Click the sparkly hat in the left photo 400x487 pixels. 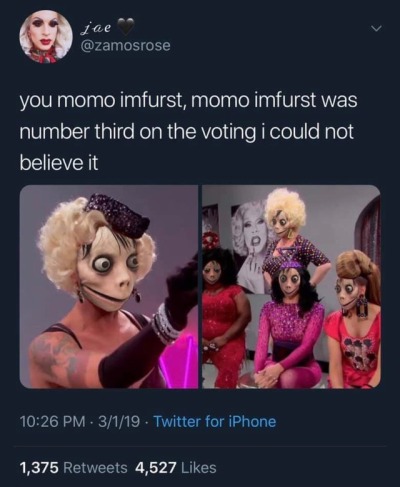pyautogui.click(x=117, y=212)
